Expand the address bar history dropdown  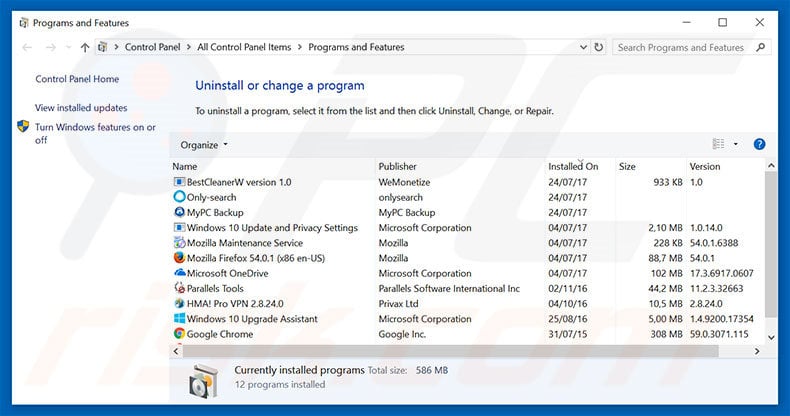click(583, 47)
